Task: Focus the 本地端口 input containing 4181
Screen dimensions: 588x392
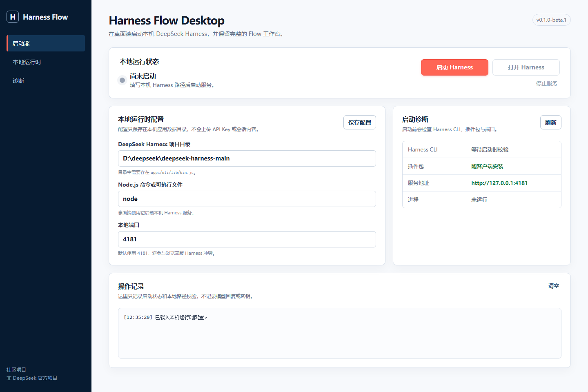Action: (x=247, y=239)
